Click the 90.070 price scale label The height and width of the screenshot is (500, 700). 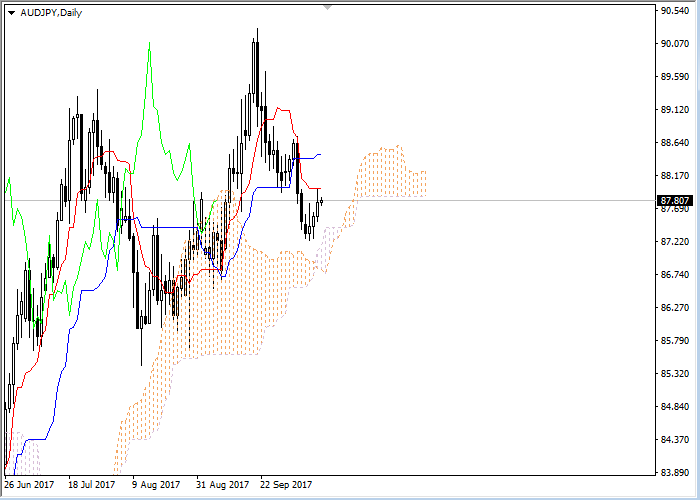(675, 44)
